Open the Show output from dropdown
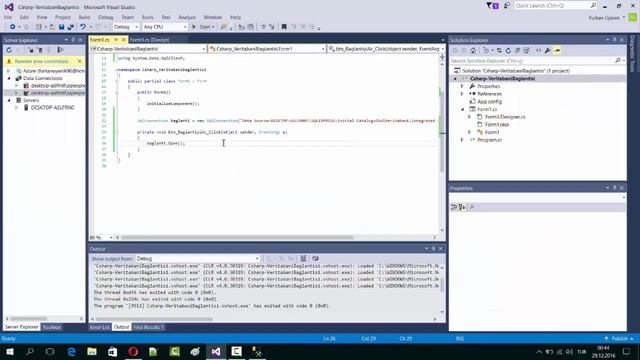The image size is (640, 360). [x=198, y=258]
